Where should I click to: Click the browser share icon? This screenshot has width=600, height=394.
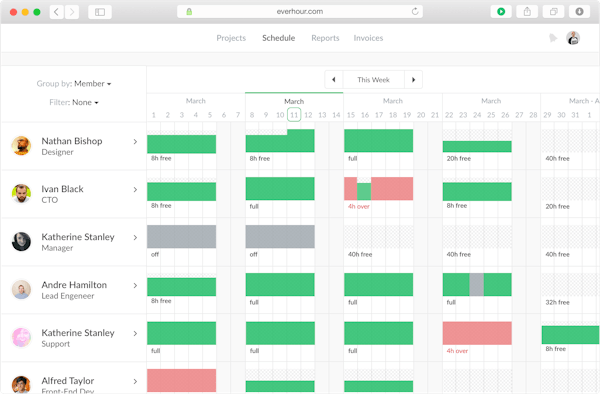[x=527, y=12]
